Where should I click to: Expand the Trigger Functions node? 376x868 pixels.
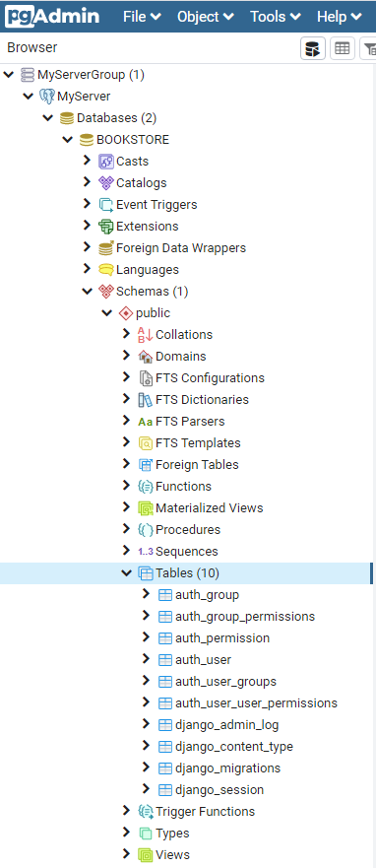coord(127,811)
